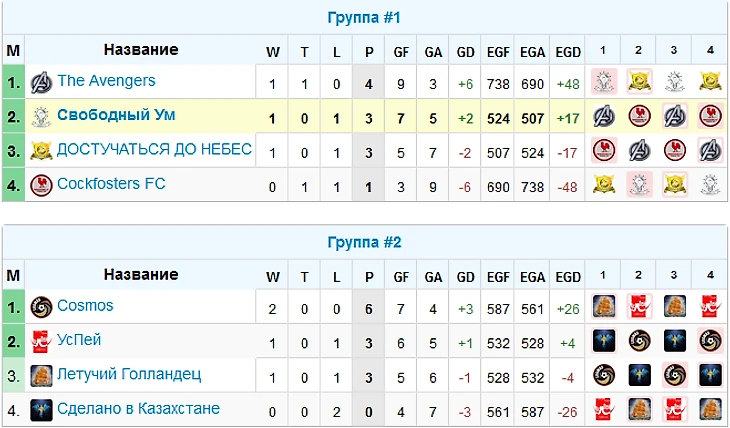730x428 pixels.
Task: Open match 1 opponent icon in The Avengers row
Action: coord(602,82)
